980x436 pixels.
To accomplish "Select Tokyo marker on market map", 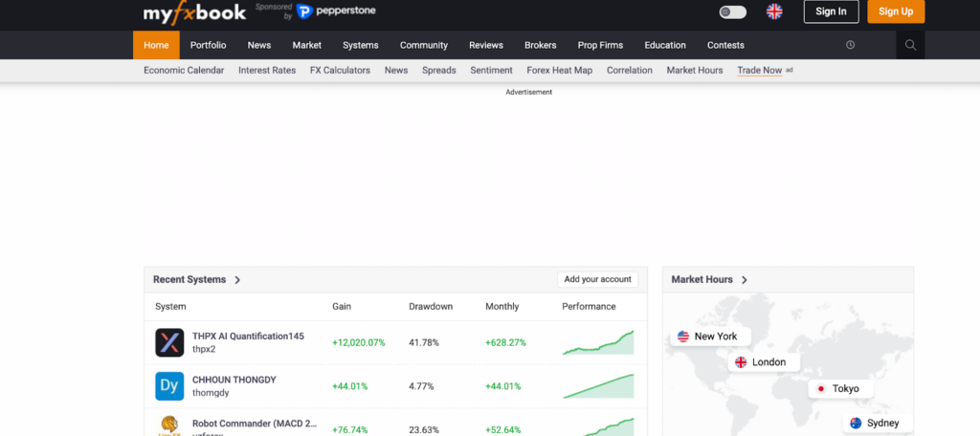I will tap(840, 389).
